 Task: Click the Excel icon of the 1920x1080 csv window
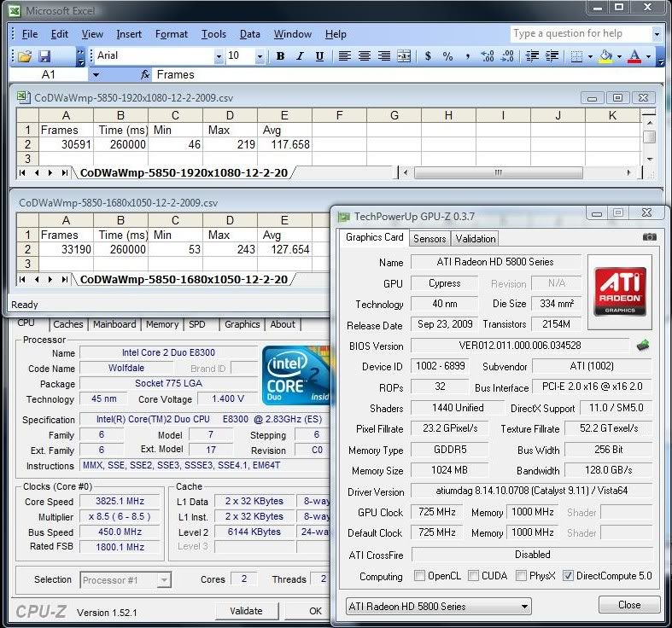point(23,97)
